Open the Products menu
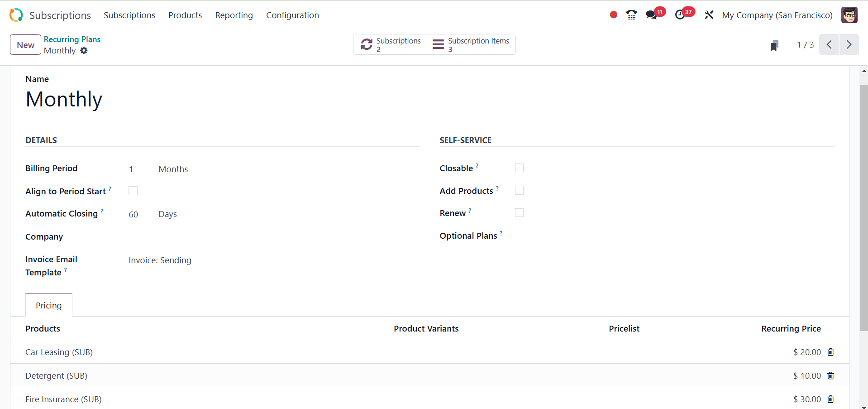This screenshot has height=409, width=868. pos(185,15)
